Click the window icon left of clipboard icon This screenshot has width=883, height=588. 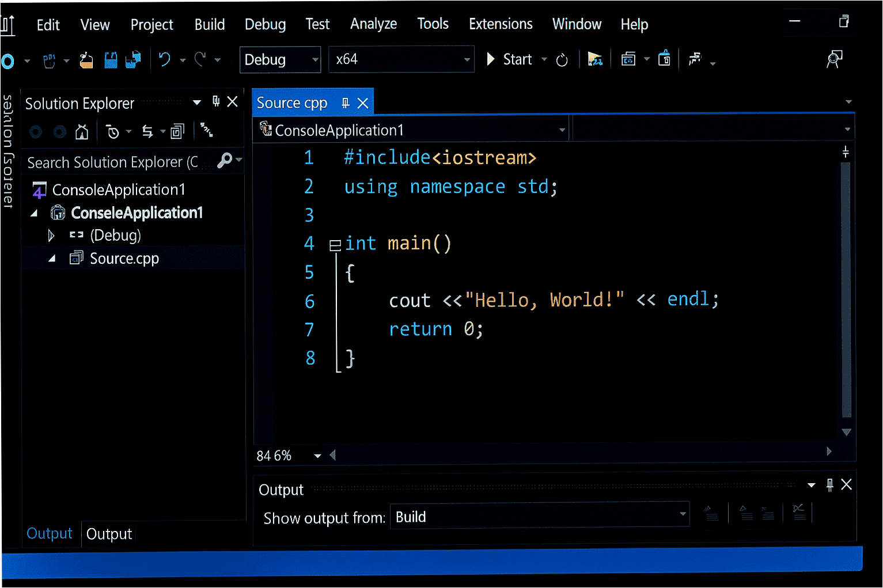pos(628,59)
